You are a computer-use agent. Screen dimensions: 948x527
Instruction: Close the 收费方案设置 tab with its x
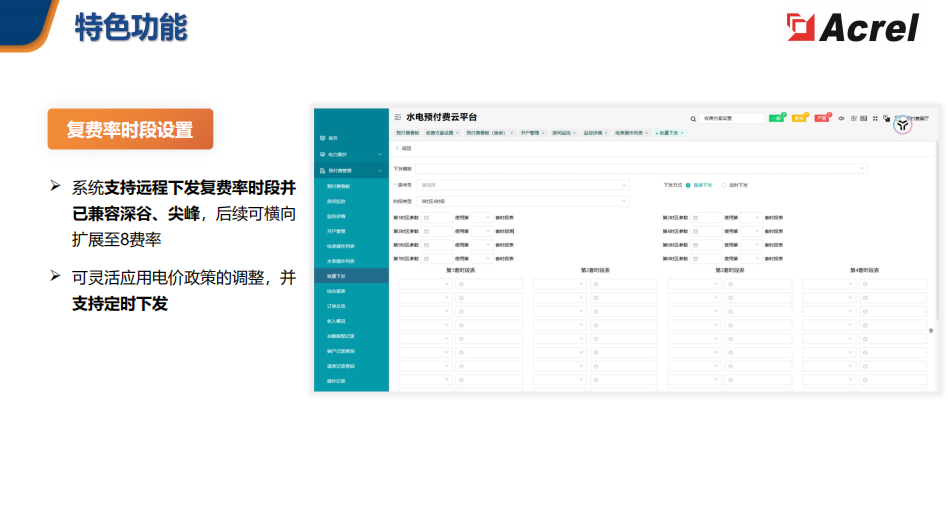(458, 133)
